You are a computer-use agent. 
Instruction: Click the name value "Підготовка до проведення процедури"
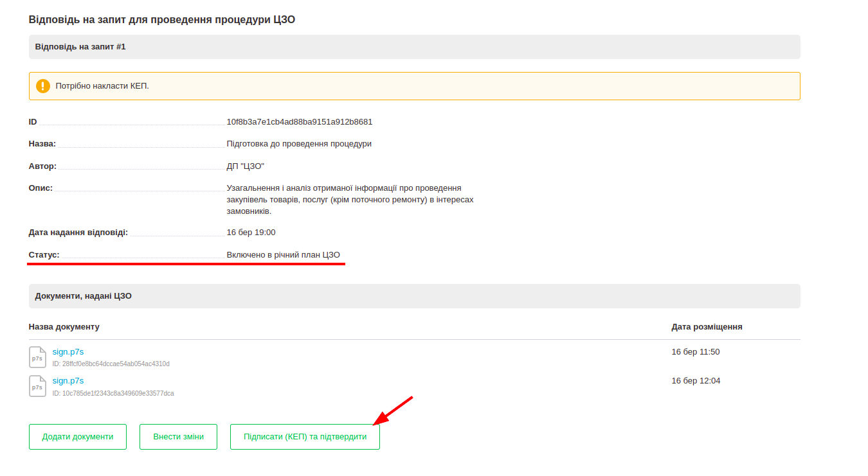point(299,144)
